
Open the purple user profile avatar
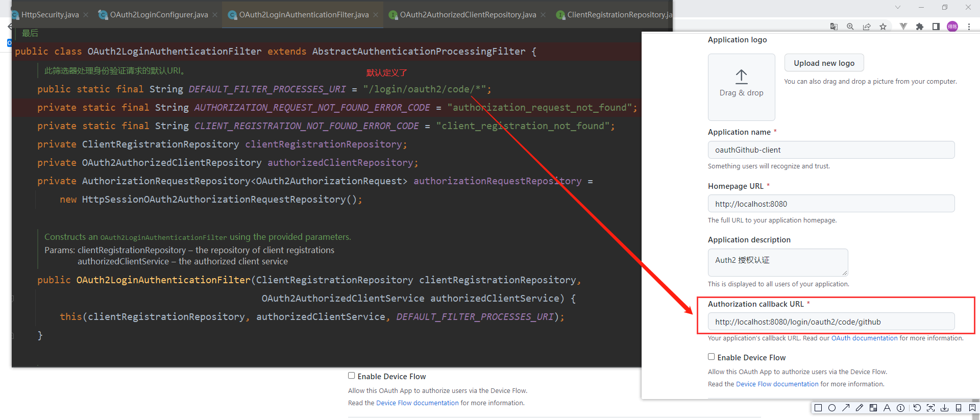tap(952, 27)
